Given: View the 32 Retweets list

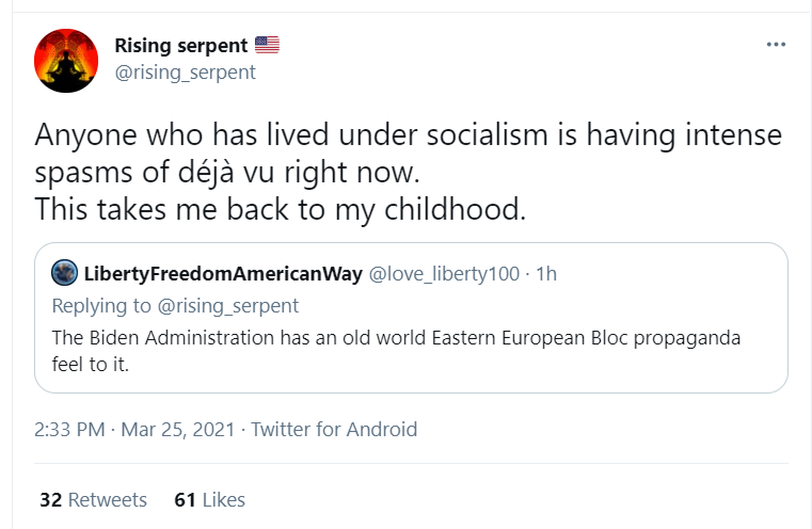Looking at the screenshot, I should tap(93, 500).
